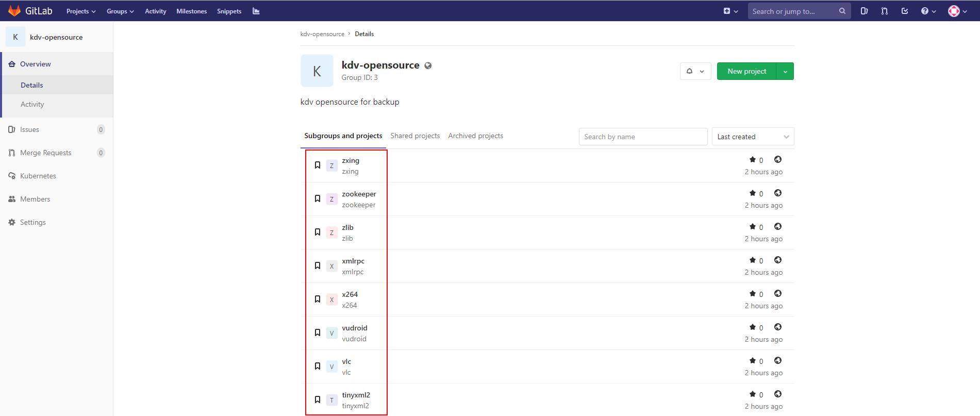Screen dimensions: 980x416
Task: Click the globe visibility icon for tinyxml2
Action: 778,394
